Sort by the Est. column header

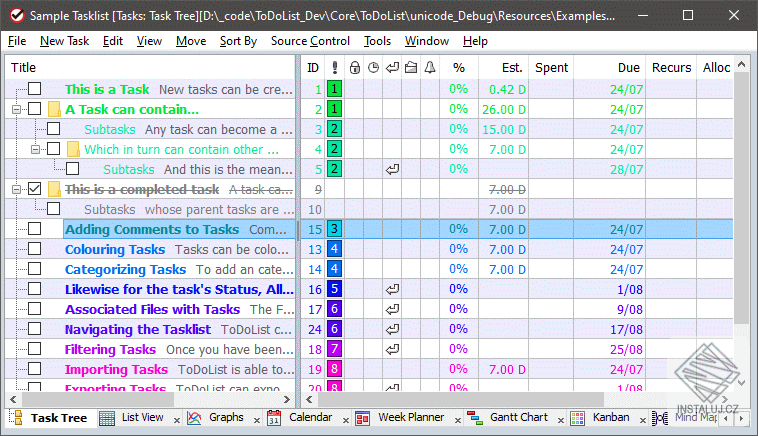coord(503,68)
